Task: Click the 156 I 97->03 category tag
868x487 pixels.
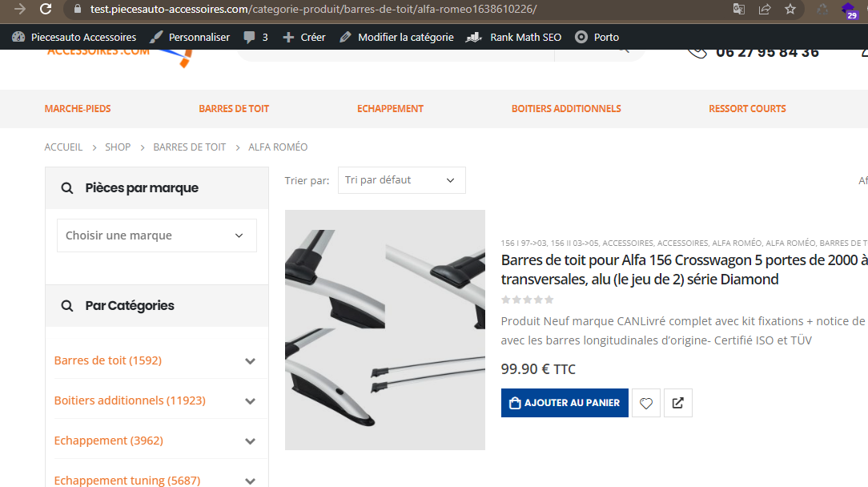Action: [524, 243]
